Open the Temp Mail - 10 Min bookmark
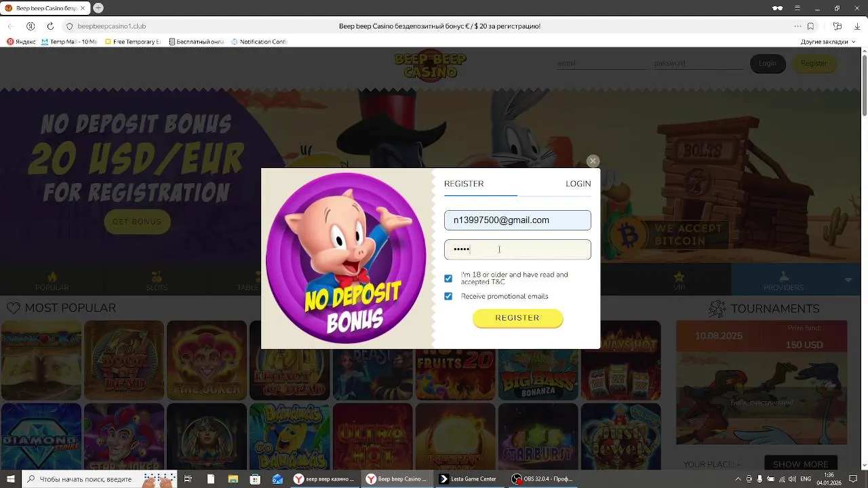Screen dimensions: 868x488 pyautogui.click(x=69, y=41)
